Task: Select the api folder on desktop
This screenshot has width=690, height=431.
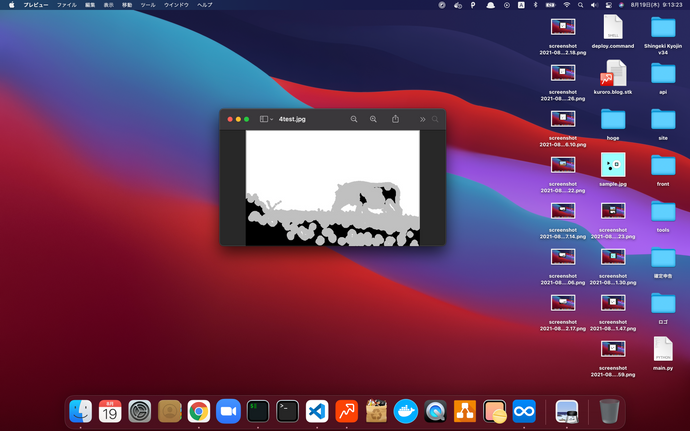Action: coord(663,78)
